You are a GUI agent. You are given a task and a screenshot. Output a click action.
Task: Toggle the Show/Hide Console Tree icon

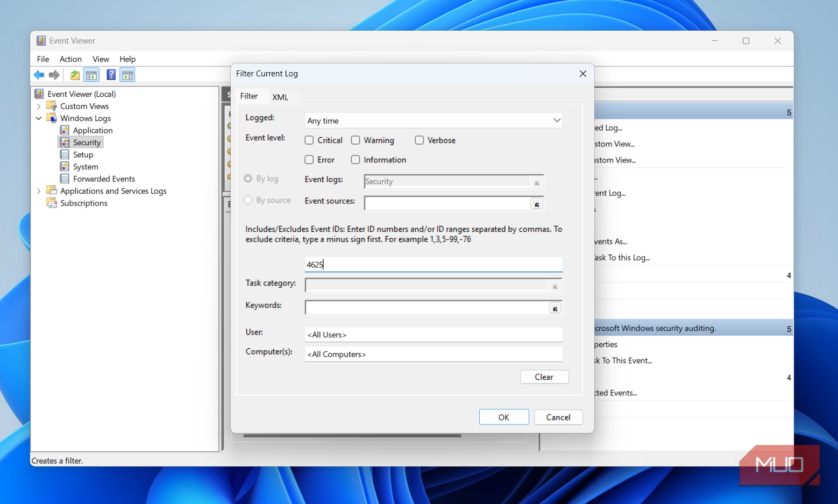coord(91,75)
